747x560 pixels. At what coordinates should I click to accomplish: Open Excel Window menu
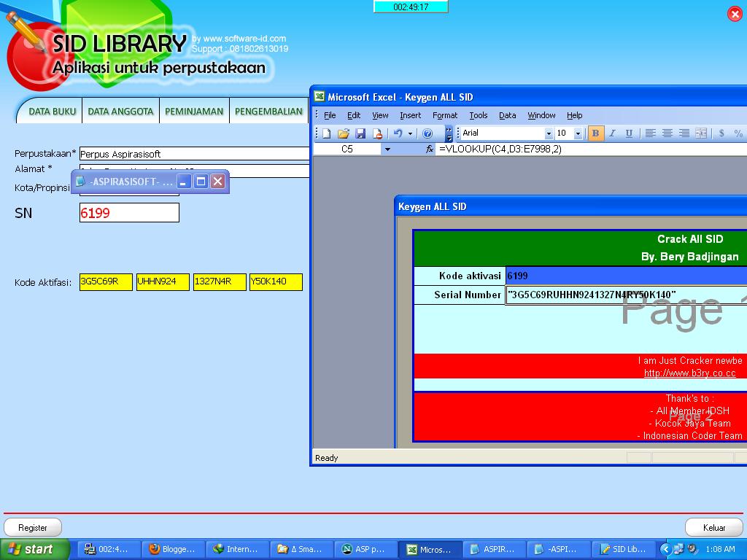pyautogui.click(x=541, y=115)
